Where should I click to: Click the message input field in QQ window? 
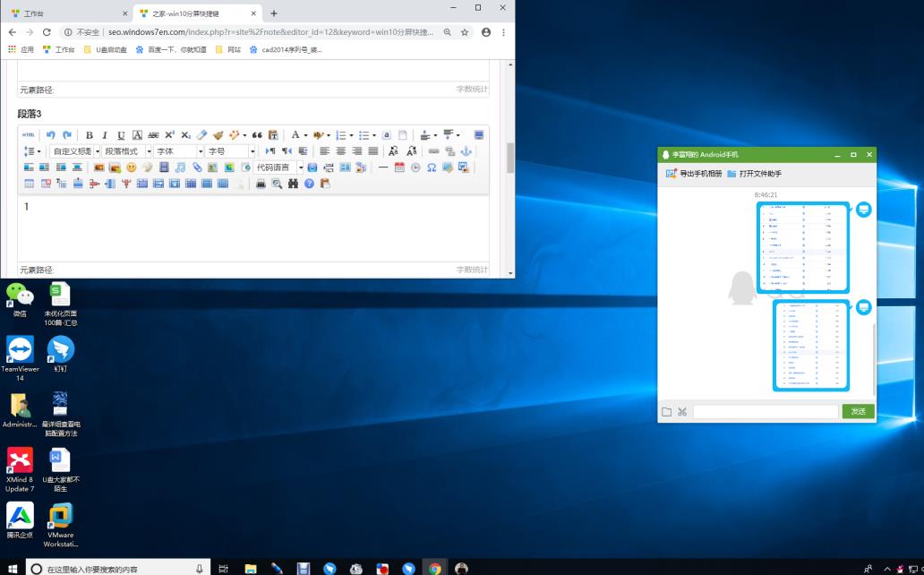[766, 411]
